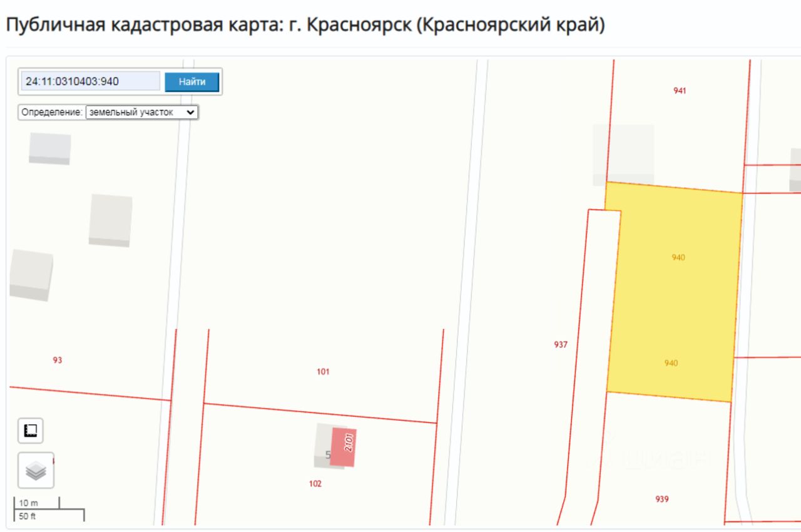Viewport: 801px width, 532px height.
Task: Click parcel label 939
Action: coord(662,499)
